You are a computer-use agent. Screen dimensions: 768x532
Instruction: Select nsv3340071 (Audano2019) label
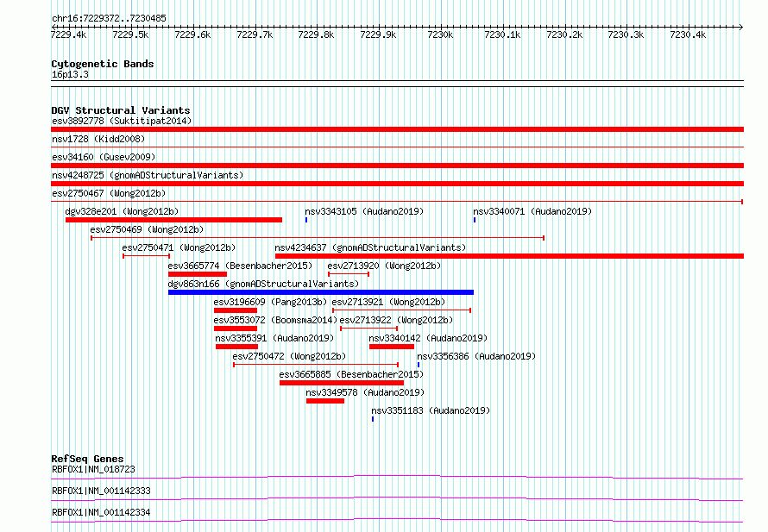(x=532, y=211)
